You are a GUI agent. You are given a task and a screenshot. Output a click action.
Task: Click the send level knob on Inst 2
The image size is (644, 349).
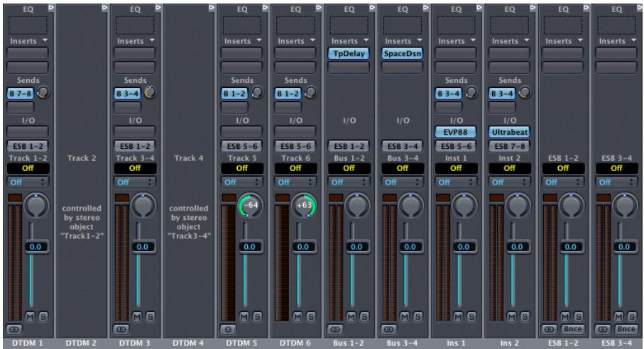[525, 92]
